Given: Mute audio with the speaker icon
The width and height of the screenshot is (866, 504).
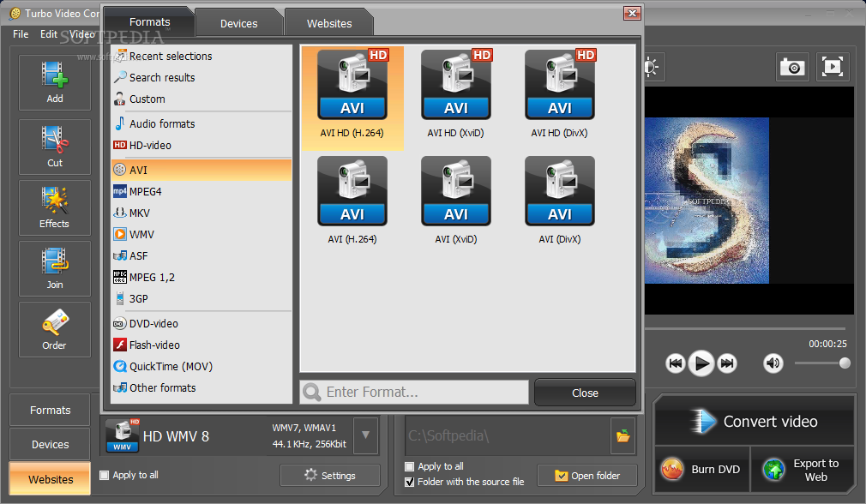Looking at the screenshot, I should (773, 363).
